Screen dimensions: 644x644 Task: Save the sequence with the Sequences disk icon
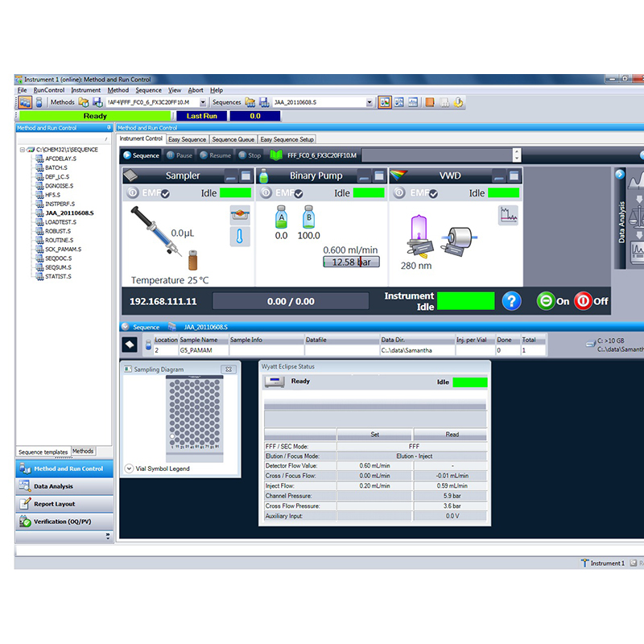(x=264, y=102)
